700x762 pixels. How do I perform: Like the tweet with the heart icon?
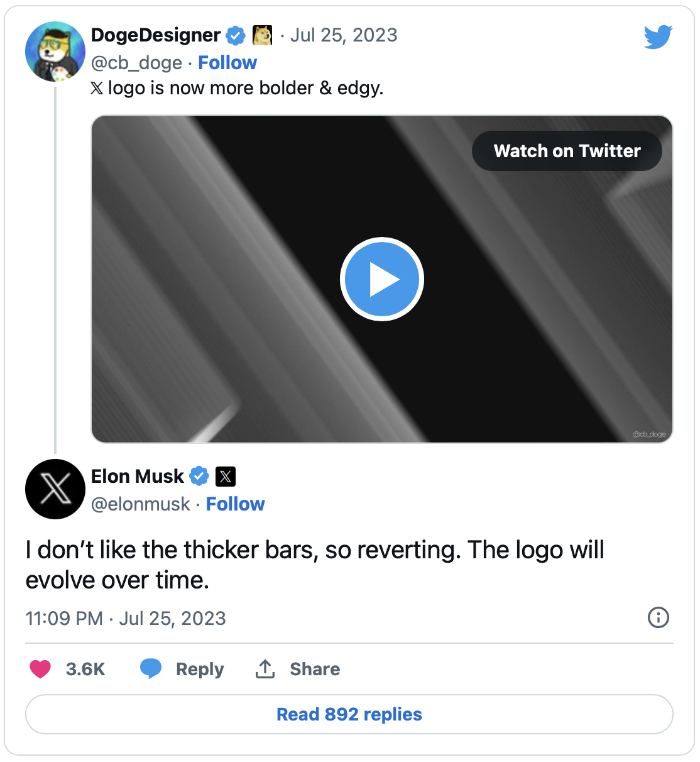point(40,669)
